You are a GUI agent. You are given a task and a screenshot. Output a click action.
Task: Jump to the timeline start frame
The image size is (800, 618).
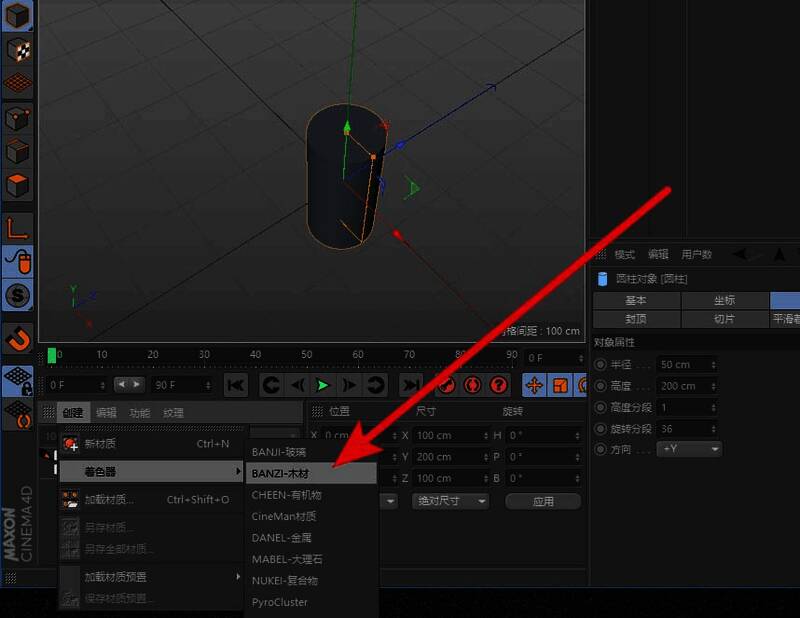click(x=236, y=385)
